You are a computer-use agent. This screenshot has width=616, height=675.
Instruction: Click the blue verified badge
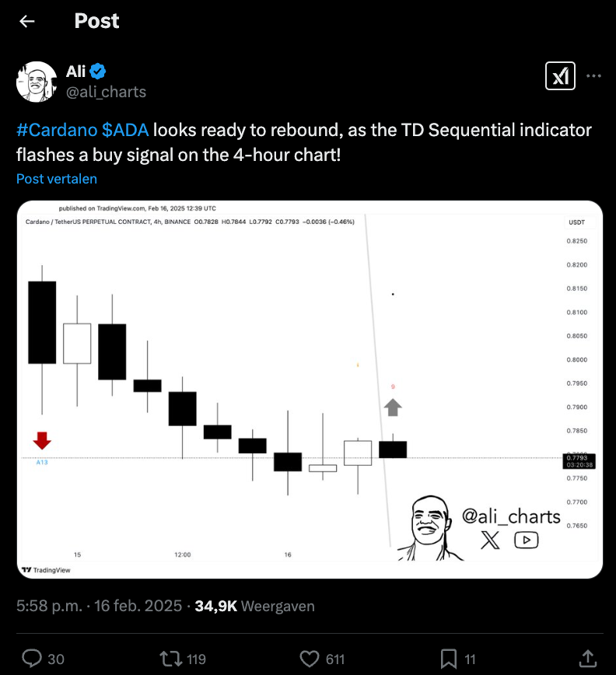98,72
